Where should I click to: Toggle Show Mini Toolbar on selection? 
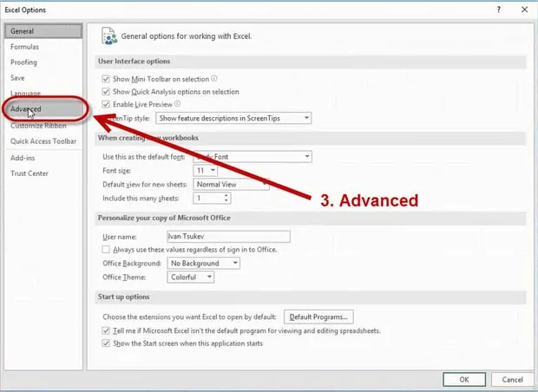click(x=106, y=79)
